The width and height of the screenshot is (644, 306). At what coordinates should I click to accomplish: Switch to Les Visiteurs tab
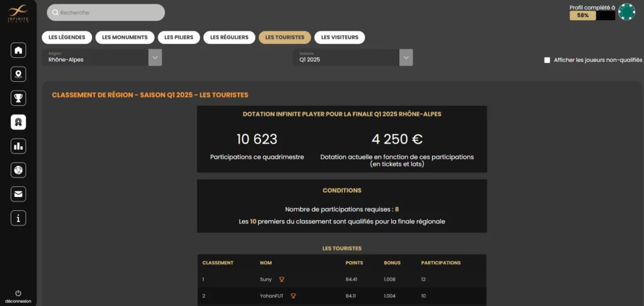coord(340,37)
